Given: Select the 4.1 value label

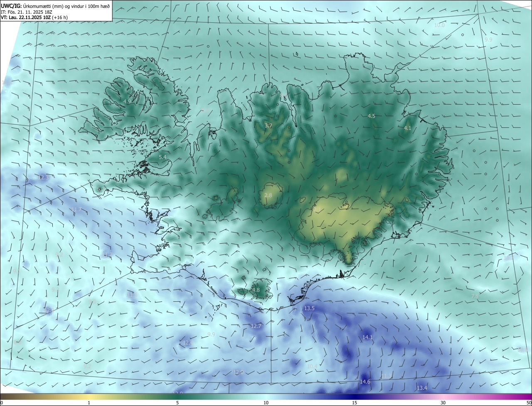Looking at the screenshot, I should (x=408, y=128).
